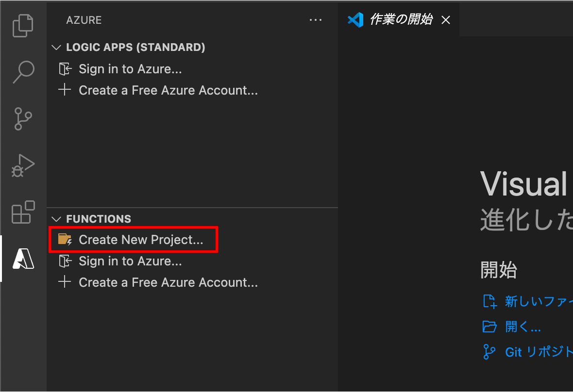Screen dimensions: 573x392
Task: Open the Azure panel's more actions ellipsis
Action: pyautogui.click(x=316, y=20)
